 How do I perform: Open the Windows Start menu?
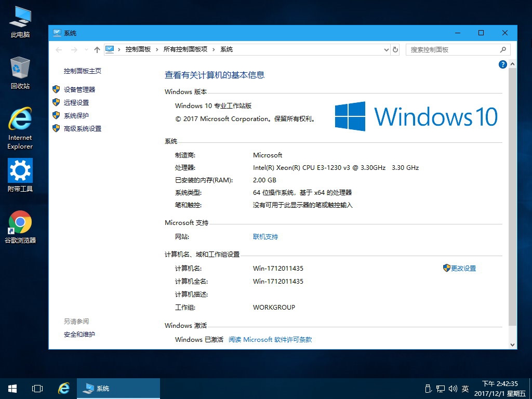pyautogui.click(x=12, y=389)
